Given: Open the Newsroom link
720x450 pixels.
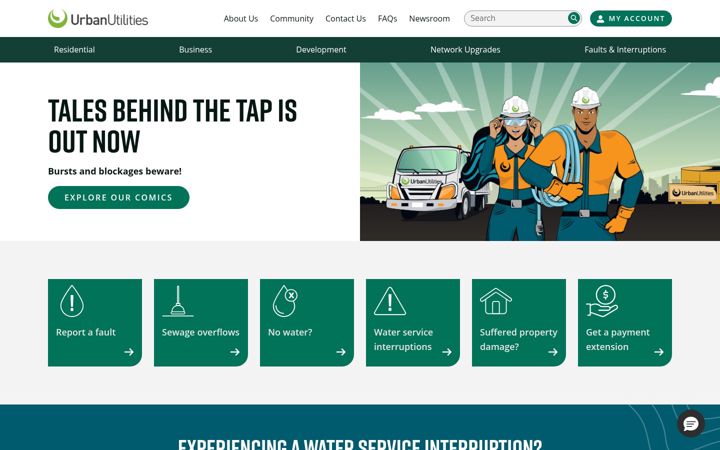Looking at the screenshot, I should coord(429,19).
